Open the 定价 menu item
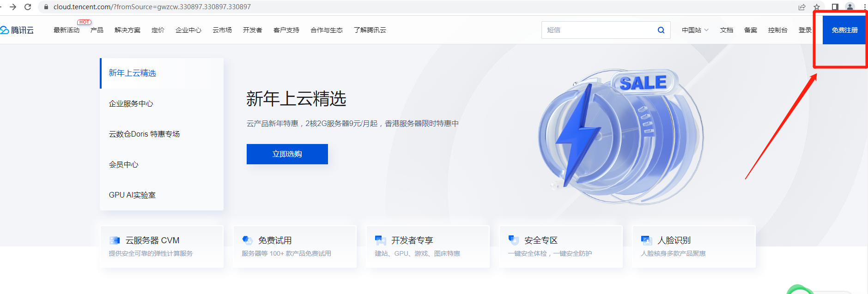Viewport: 868px width, 294px height. 158,30
